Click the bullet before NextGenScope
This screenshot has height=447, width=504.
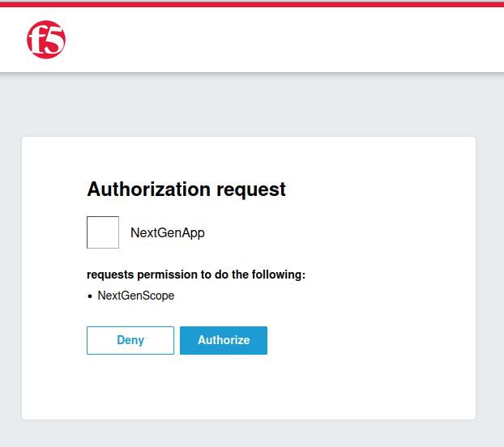coord(90,296)
